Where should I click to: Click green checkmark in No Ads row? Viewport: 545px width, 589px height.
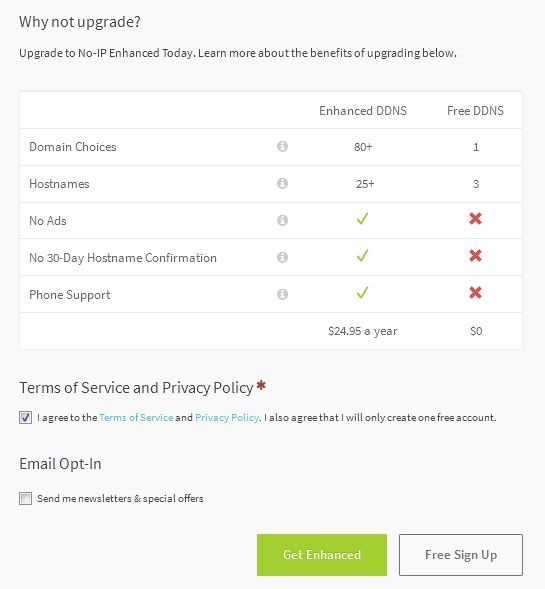[x=362, y=219]
